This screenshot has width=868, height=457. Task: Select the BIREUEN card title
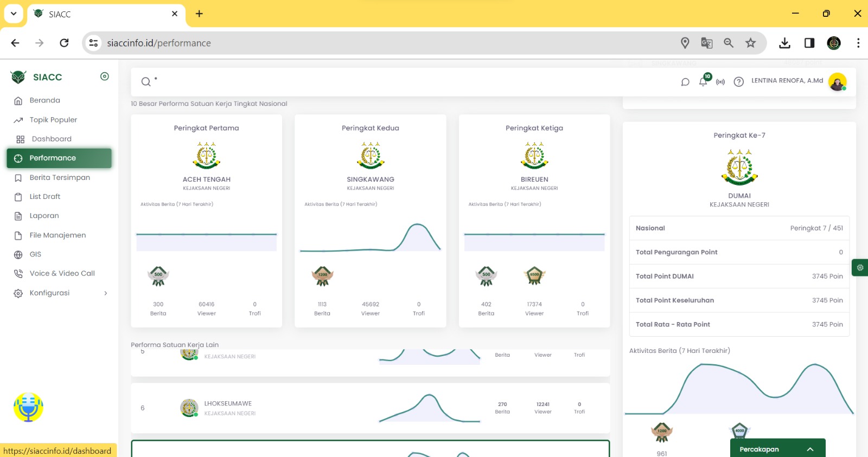[x=534, y=179]
